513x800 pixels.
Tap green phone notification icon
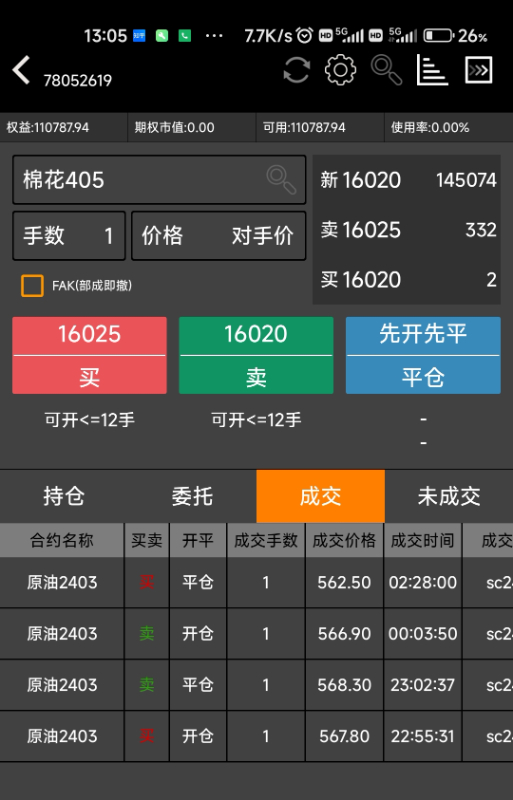coord(185,35)
